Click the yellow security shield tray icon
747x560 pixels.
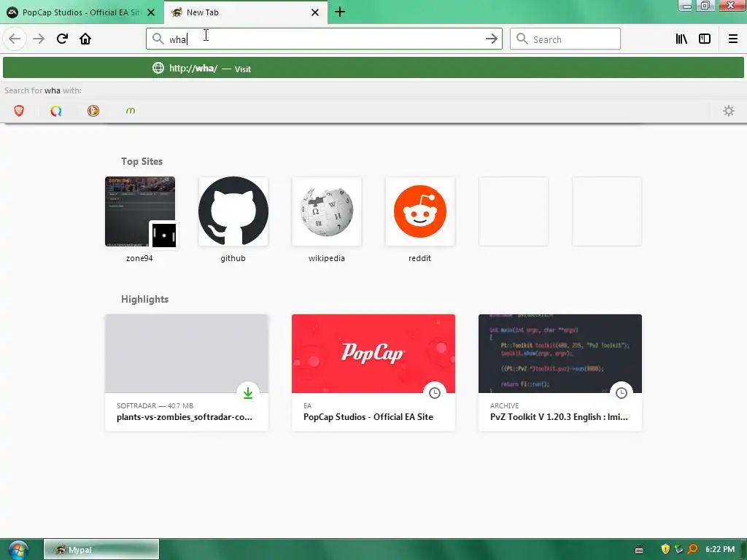click(x=665, y=550)
